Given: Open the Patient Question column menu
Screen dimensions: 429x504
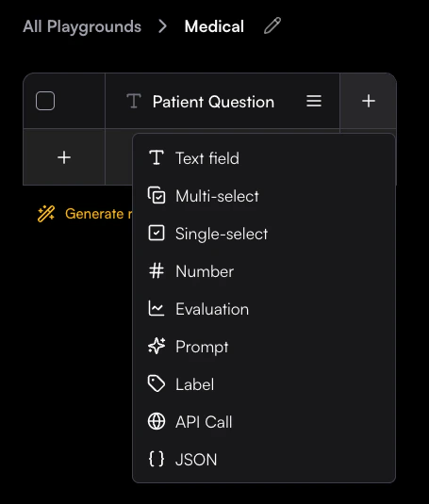Looking at the screenshot, I should pyautogui.click(x=314, y=101).
